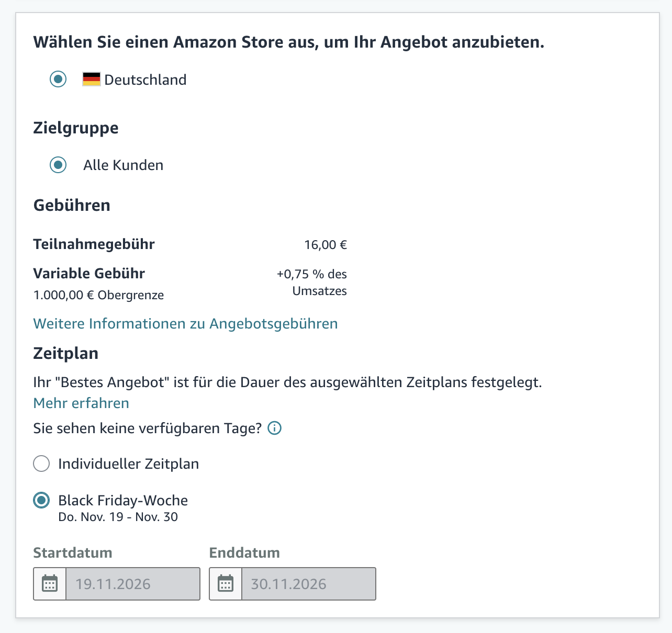The height and width of the screenshot is (633, 672).
Task: Click the Enddatum field showing 30.11.2026
Action: [x=309, y=584]
